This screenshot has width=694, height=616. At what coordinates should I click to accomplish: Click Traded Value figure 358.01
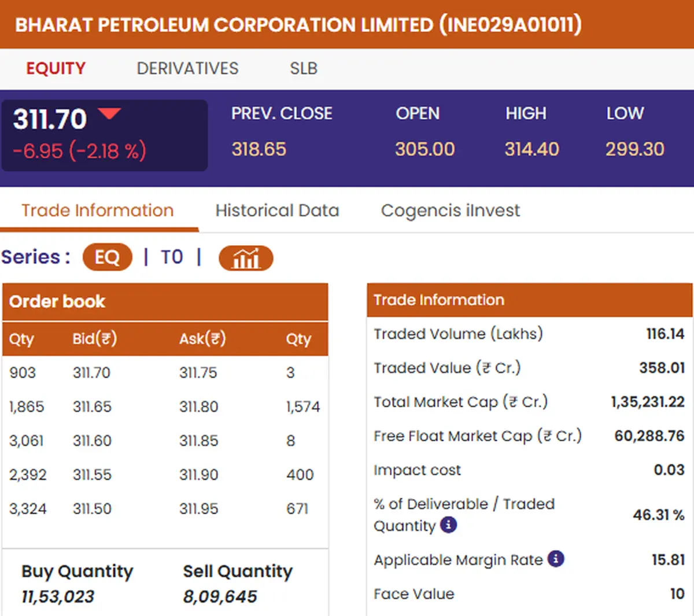(662, 368)
